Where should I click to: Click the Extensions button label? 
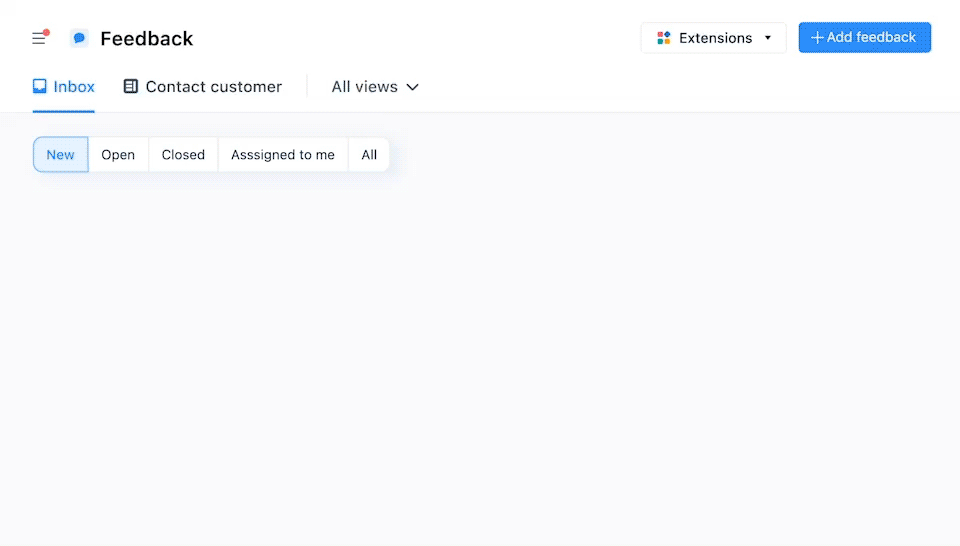(715, 38)
